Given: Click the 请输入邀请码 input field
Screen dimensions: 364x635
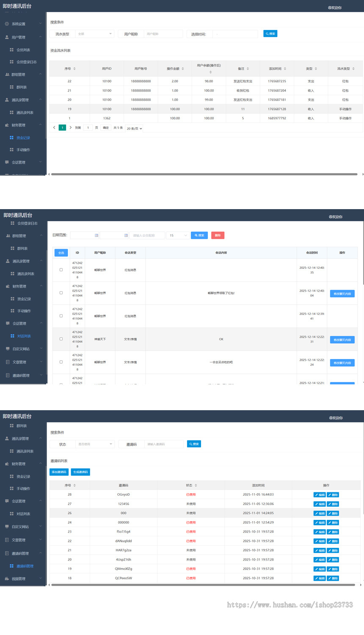Looking at the screenshot, I should point(164,444).
